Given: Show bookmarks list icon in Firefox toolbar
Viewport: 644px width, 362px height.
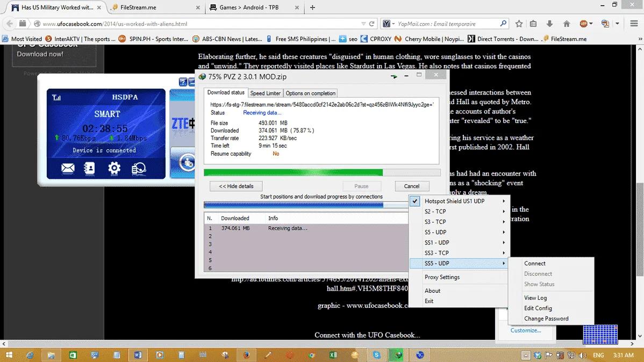Looking at the screenshot, I should tap(533, 24).
